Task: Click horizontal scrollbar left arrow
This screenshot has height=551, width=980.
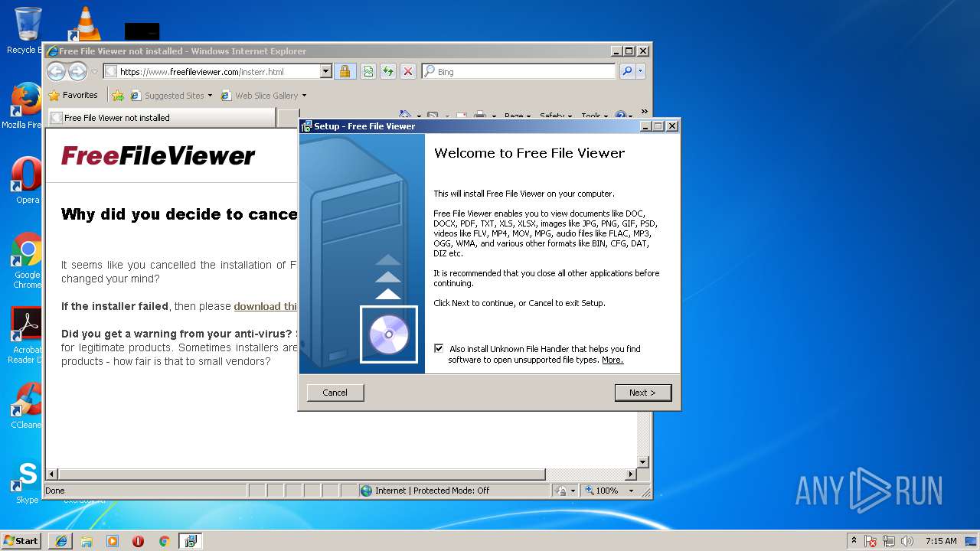Action: [52, 474]
